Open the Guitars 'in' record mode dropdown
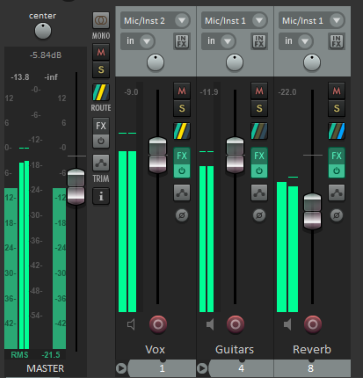 [218, 41]
